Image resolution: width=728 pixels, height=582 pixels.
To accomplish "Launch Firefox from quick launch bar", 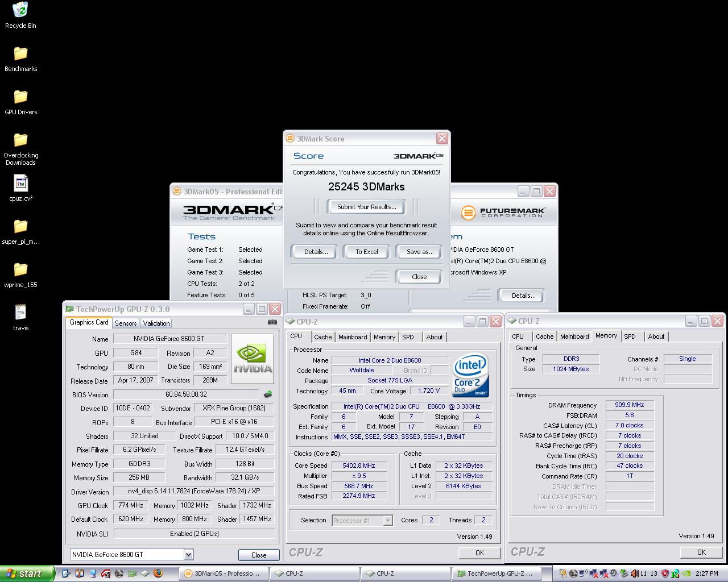I will coord(158,573).
